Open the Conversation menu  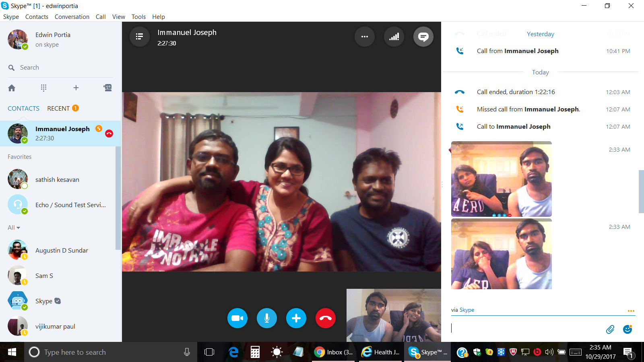point(72,17)
